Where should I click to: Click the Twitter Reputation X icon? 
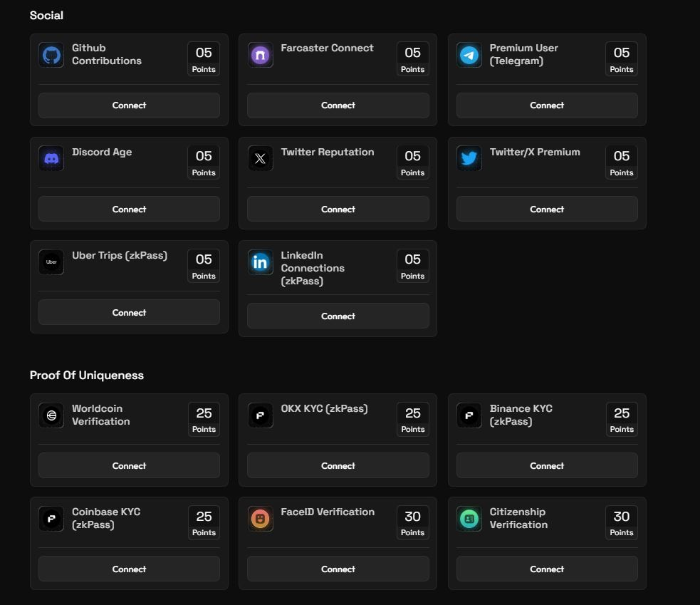[x=260, y=158]
